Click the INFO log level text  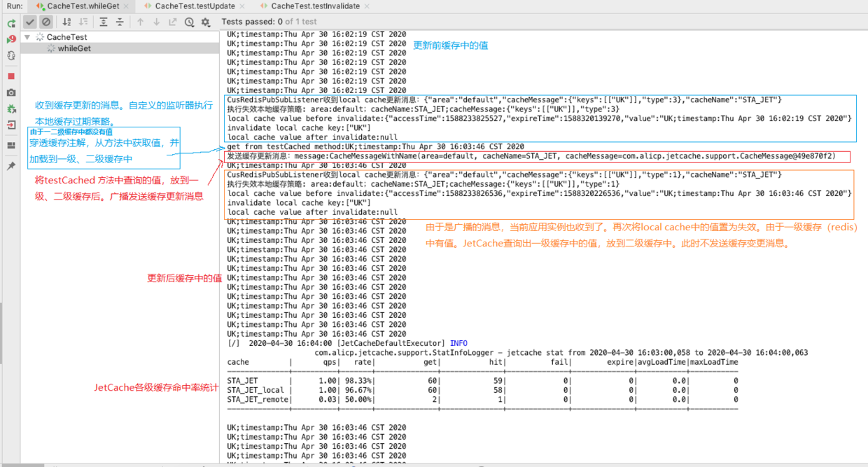pyautogui.click(x=458, y=343)
